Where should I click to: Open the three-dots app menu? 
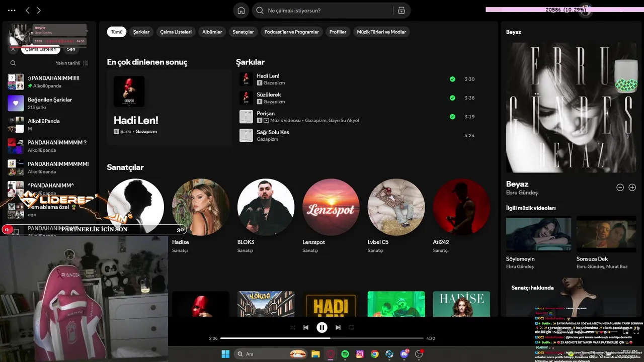(x=12, y=11)
